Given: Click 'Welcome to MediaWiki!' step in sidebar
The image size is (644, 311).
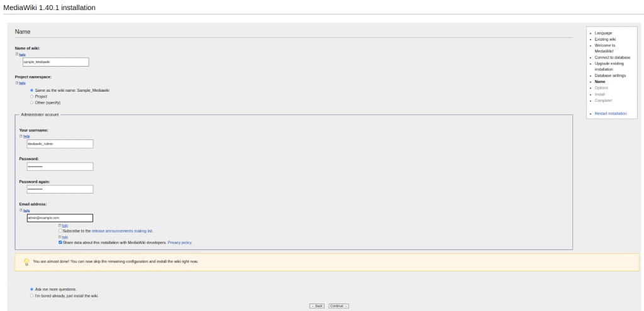Looking at the screenshot, I should click(604, 48).
